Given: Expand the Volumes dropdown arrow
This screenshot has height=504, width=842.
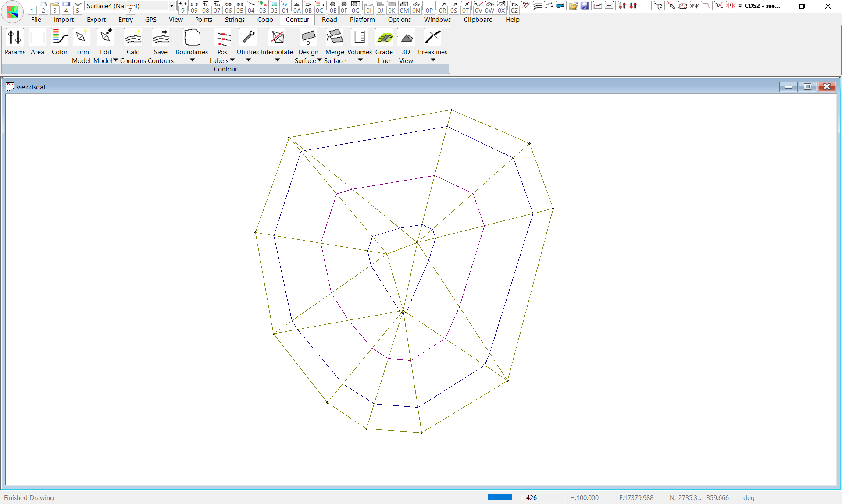Looking at the screenshot, I should pyautogui.click(x=360, y=60).
